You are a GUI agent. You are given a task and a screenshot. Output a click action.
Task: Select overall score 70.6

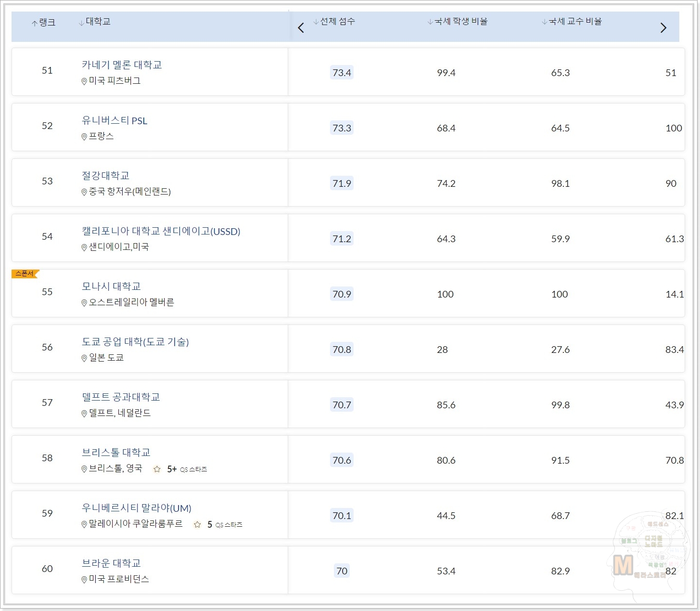tap(342, 460)
